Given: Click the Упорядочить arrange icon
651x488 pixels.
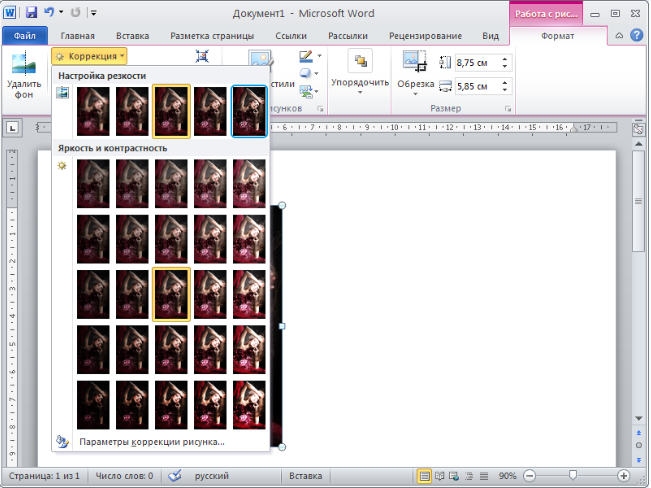Looking at the screenshot, I should (359, 62).
